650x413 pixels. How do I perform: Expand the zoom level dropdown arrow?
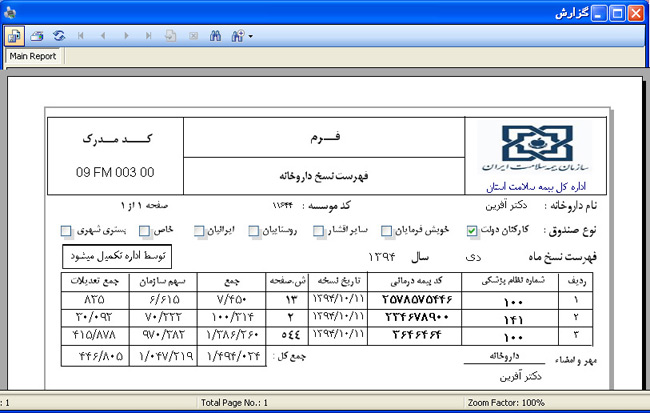[250, 36]
